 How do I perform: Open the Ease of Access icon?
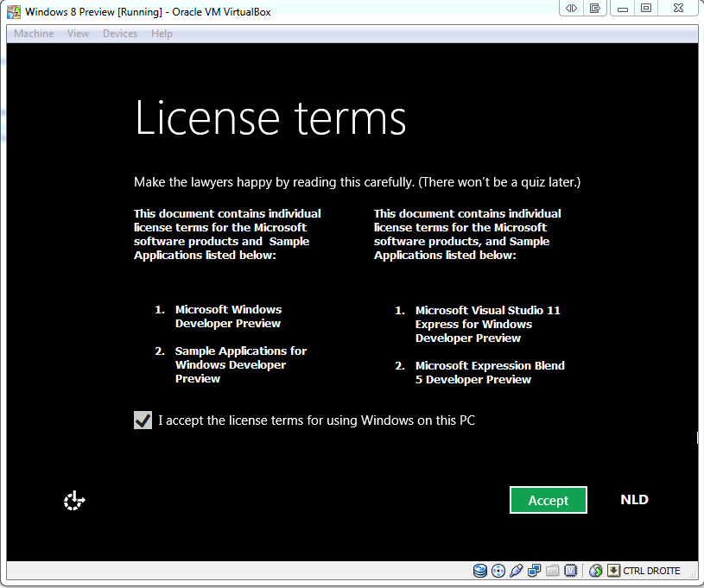click(75, 500)
